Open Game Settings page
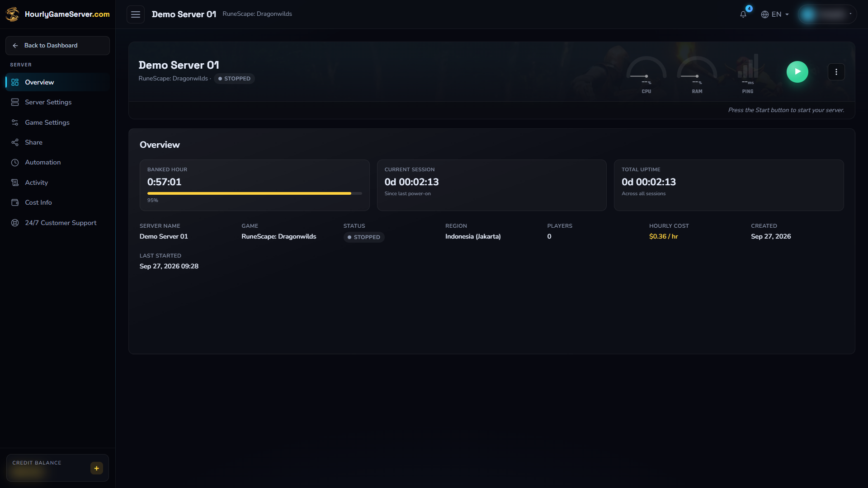 coord(57,122)
